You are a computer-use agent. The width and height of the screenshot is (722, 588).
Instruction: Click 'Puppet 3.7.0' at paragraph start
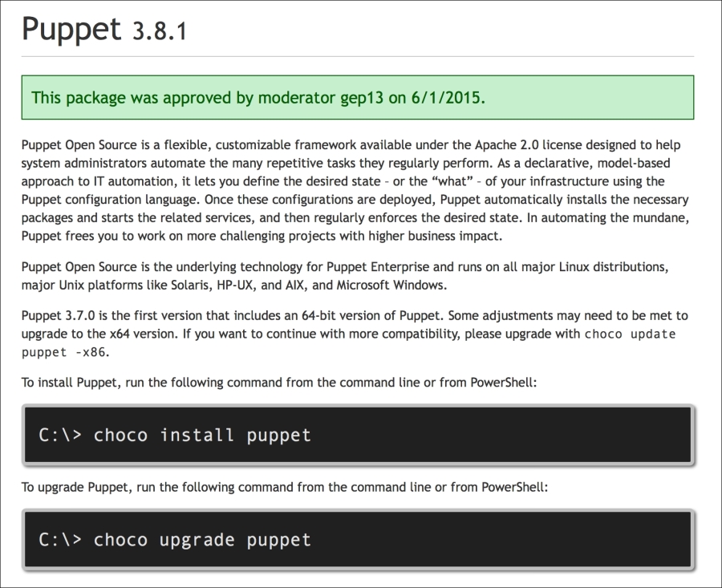(56, 316)
